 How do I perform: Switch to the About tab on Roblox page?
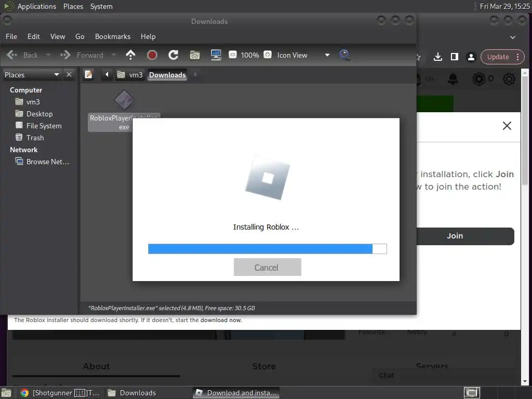pos(96,366)
